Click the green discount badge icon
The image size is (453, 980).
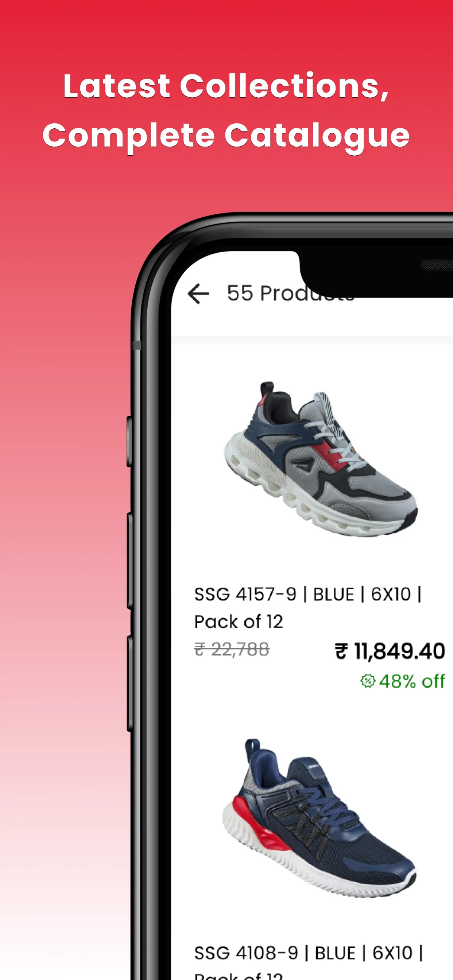(x=368, y=681)
